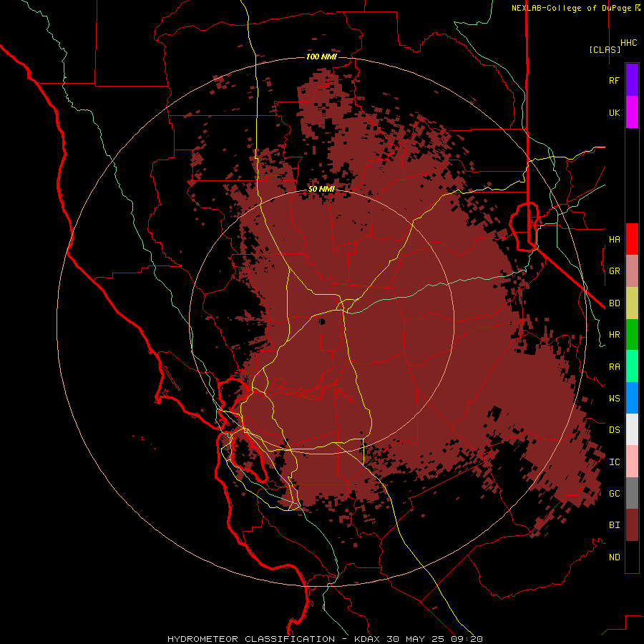Click the HA legend label
The image size is (644, 644).
click(x=614, y=239)
